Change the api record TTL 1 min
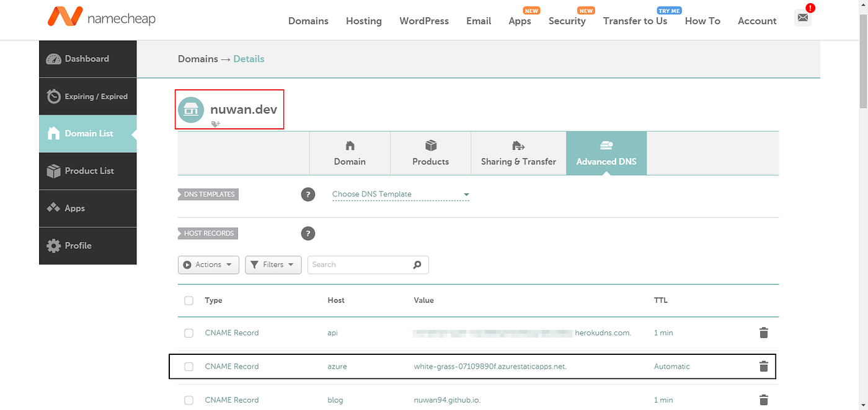 coord(663,333)
